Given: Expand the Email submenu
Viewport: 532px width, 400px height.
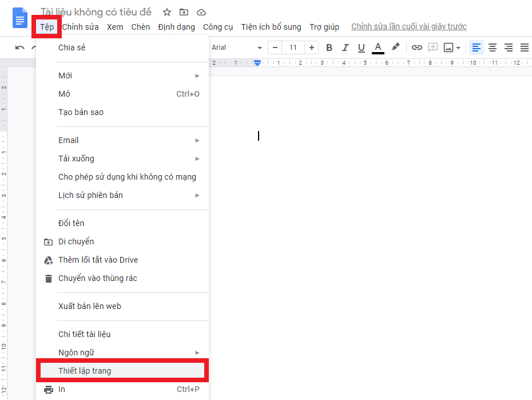Looking at the screenshot, I should pyautogui.click(x=122, y=140).
